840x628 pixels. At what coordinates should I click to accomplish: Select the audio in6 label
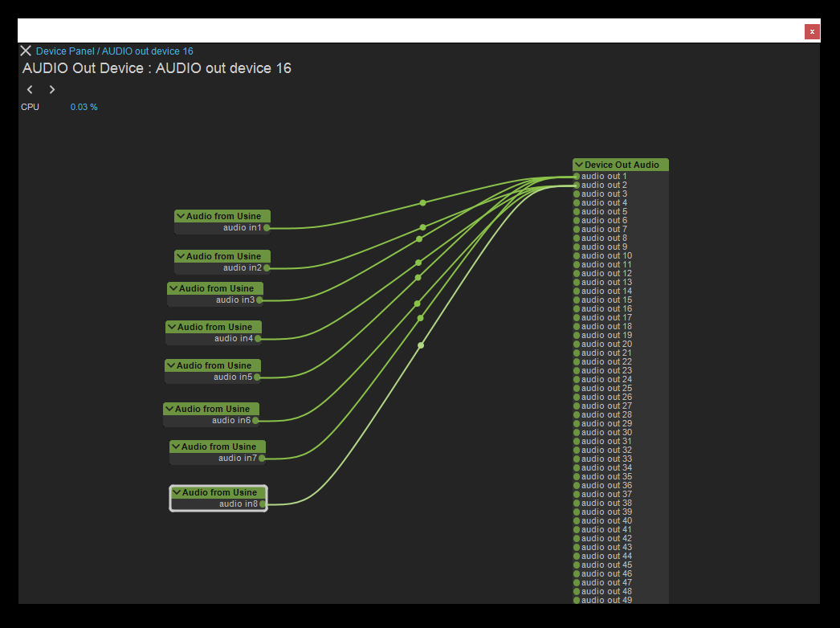pos(230,420)
